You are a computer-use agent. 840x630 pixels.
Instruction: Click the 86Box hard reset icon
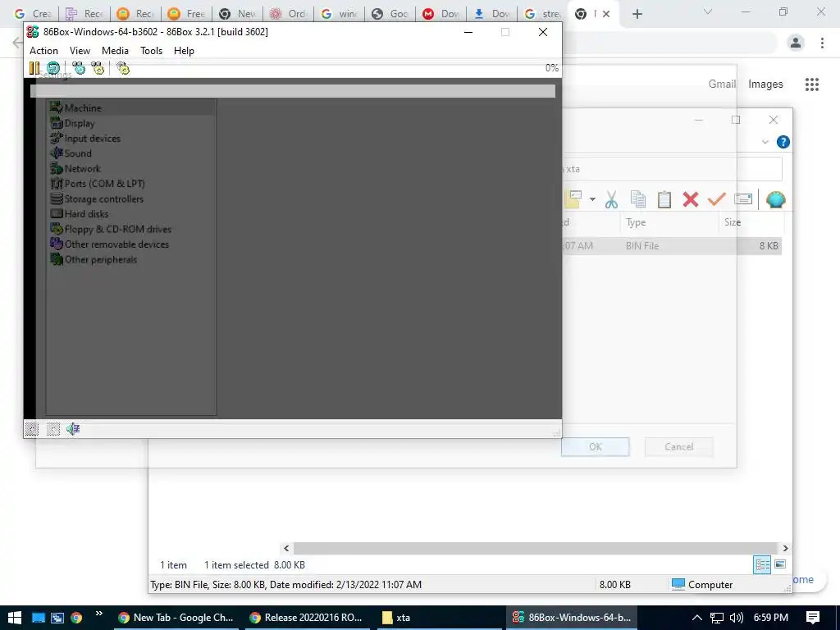click(x=53, y=68)
